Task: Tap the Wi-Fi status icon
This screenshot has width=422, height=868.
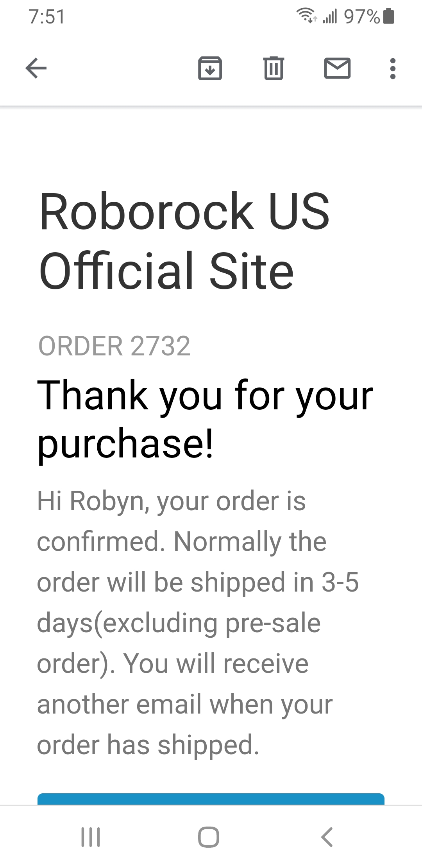Action: 307,16
